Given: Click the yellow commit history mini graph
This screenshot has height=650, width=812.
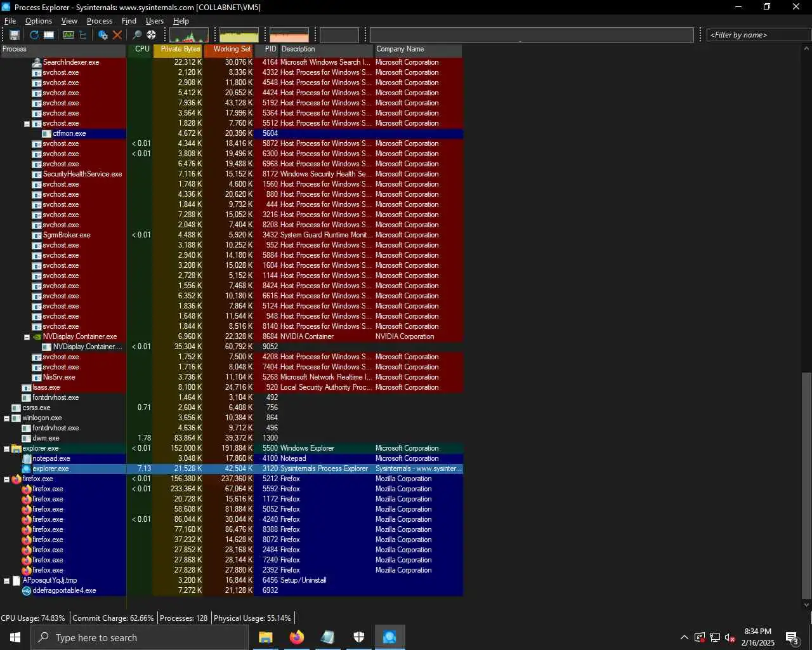Looking at the screenshot, I should click(239, 35).
